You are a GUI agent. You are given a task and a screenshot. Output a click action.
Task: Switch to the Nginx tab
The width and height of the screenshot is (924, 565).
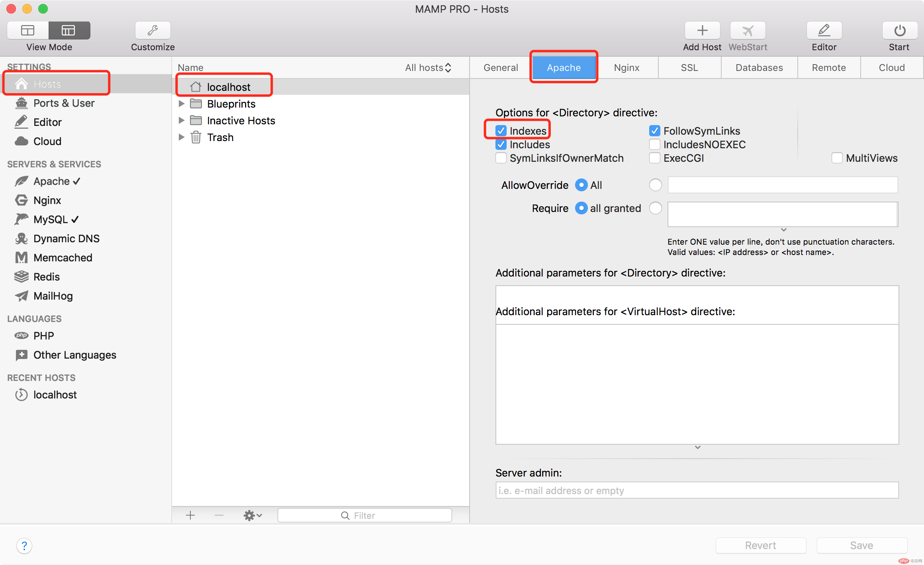(626, 68)
